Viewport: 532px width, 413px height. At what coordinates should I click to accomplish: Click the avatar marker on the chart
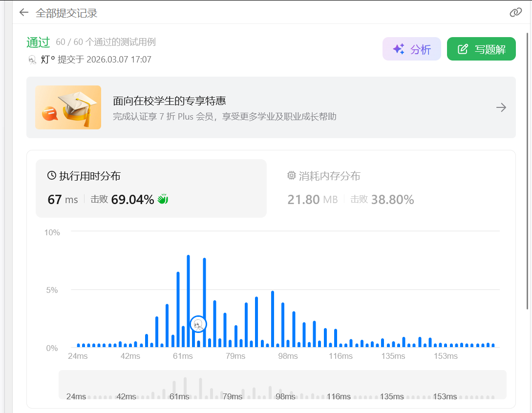click(x=198, y=324)
